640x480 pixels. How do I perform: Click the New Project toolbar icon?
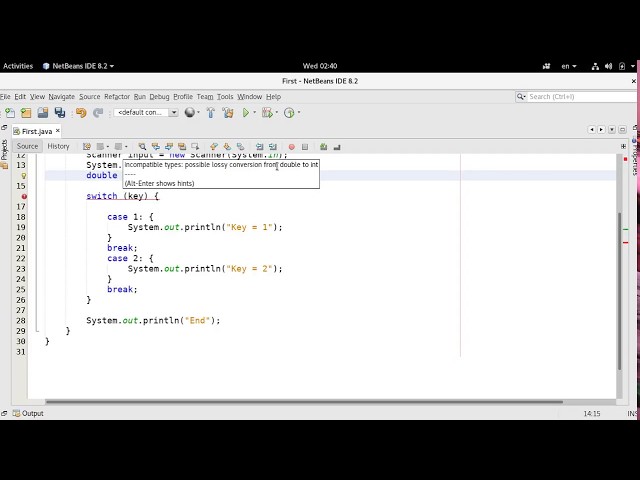pyautogui.click(x=27, y=113)
